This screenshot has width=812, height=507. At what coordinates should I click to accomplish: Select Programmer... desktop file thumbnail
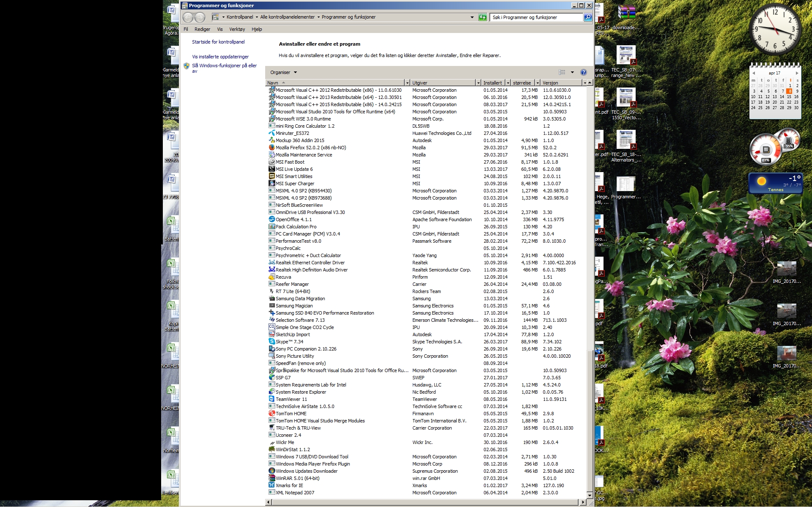626,188
